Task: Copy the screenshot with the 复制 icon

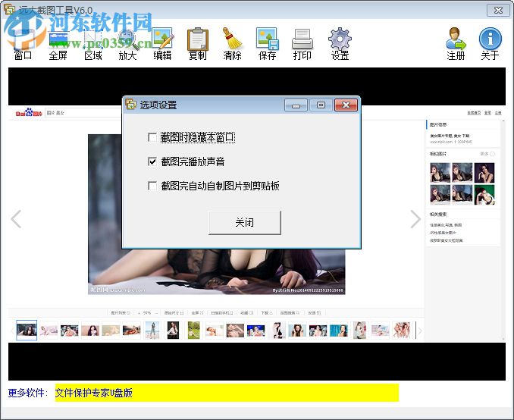Action: tap(198, 44)
